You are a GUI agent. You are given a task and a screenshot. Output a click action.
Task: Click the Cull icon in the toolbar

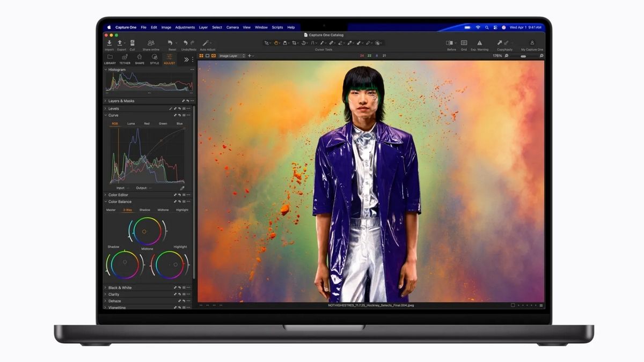(133, 43)
